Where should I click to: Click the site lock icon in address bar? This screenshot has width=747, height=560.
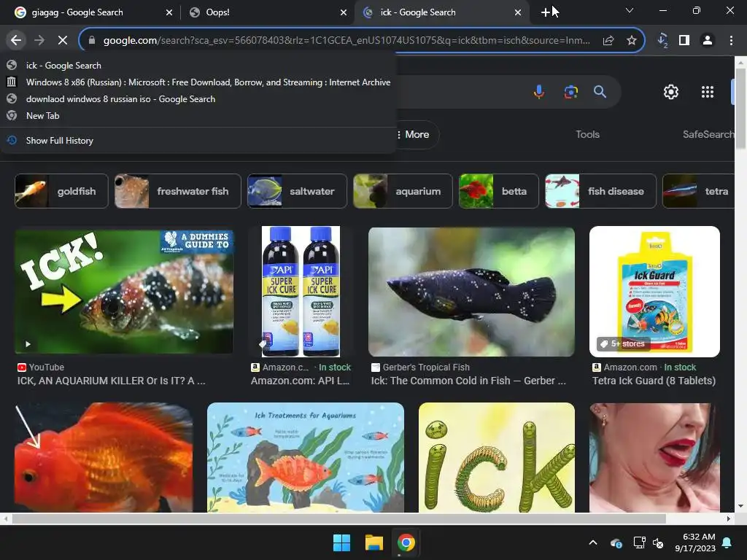point(92,41)
